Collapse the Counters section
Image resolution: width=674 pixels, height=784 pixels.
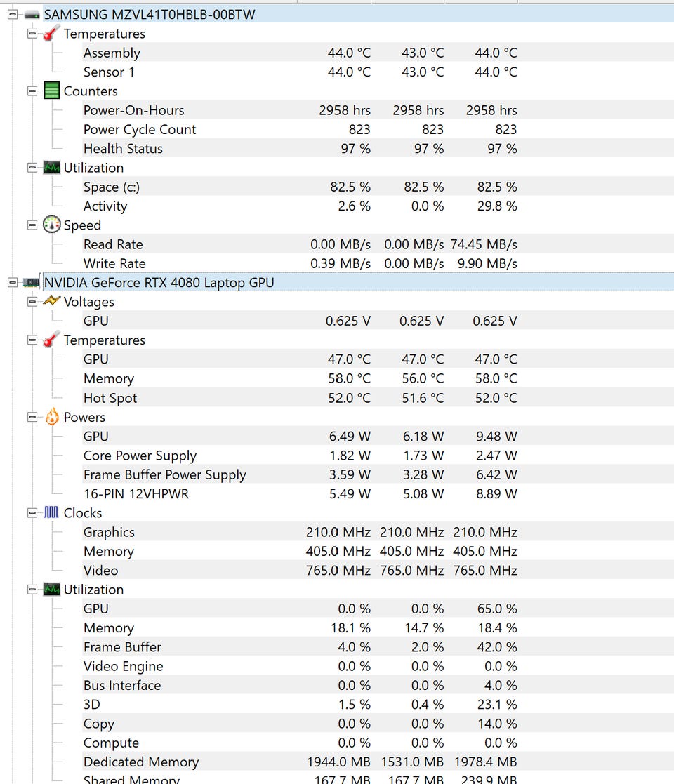32,91
